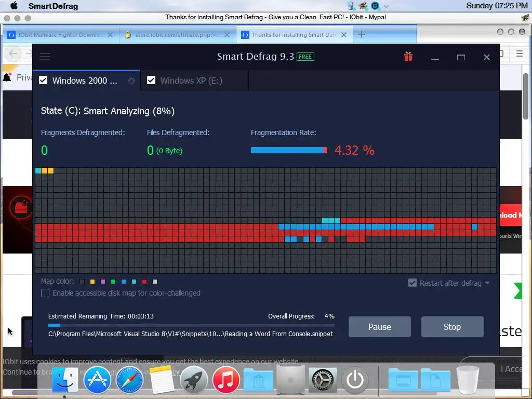This screenshot has height=399, width=532.
Task: Pause the defrag analysis
Action: pyautogui.click(x=380, y=327)
